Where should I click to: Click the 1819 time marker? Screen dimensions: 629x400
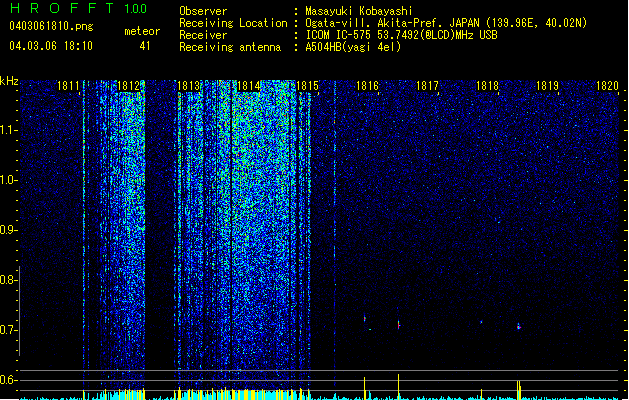547,86
